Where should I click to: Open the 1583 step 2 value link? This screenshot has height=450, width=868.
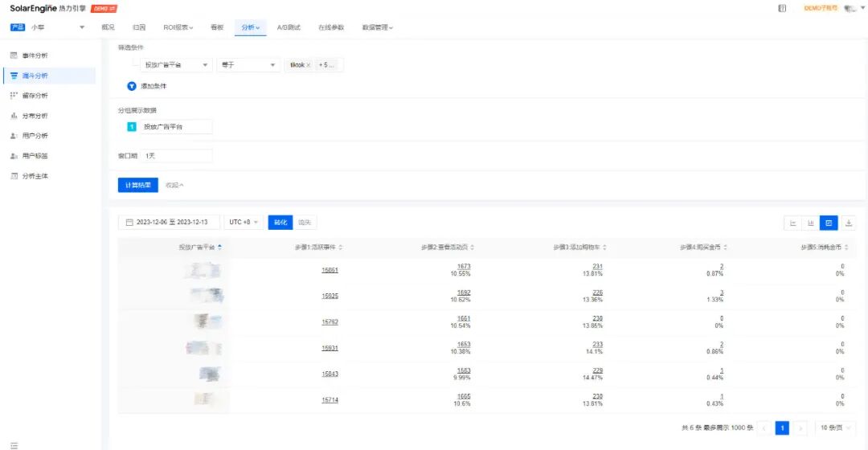pyautogui.click(x=464, y=370)
